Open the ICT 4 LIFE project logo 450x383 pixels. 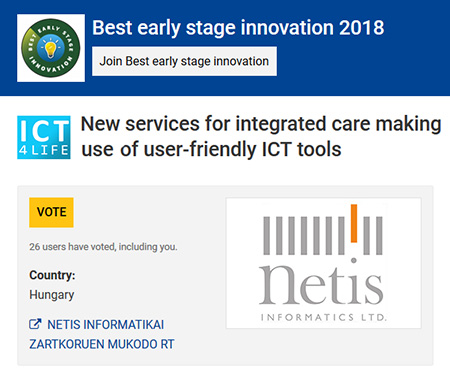coord(44,137)
